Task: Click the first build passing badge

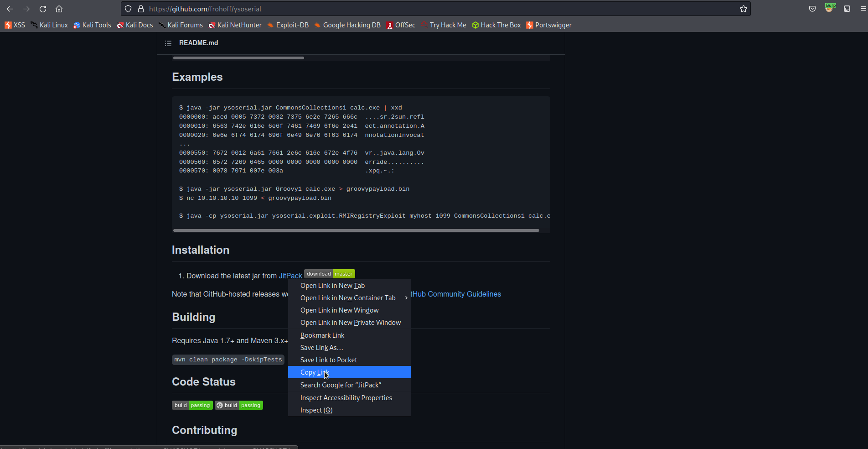Action: coord(192,405)
